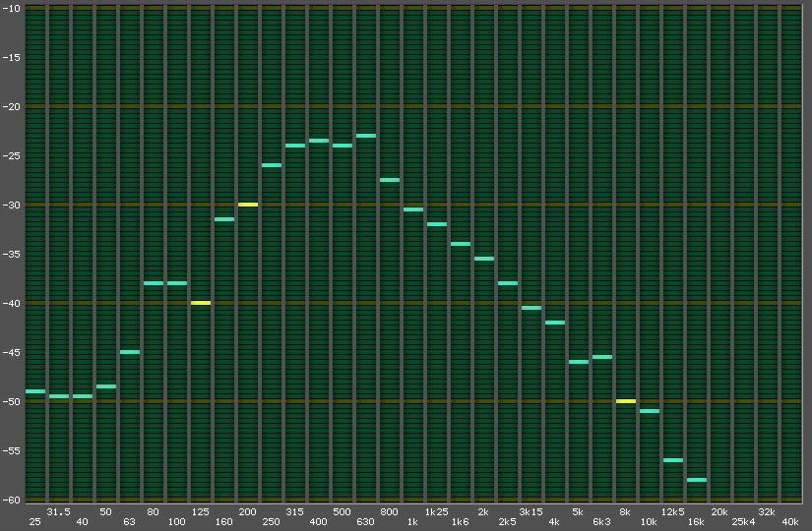Click the "32k" frequency label
The image size is (812, 531).
point(767,512)
